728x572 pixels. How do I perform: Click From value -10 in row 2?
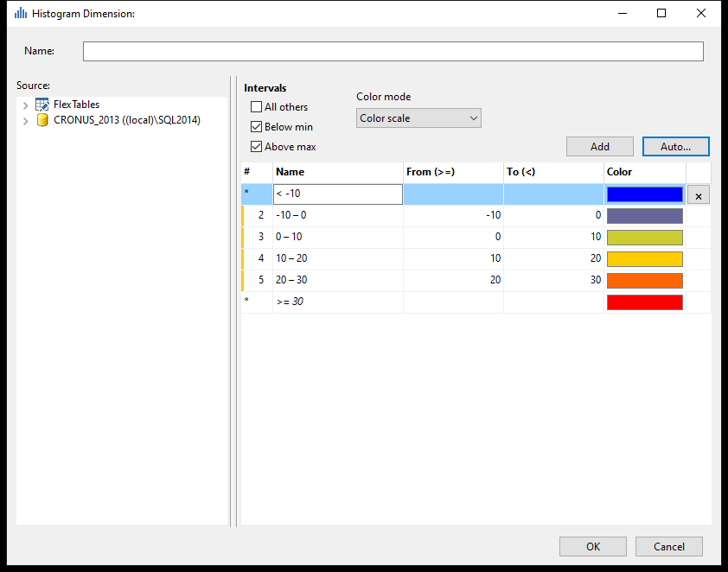(x=453, y=215)
